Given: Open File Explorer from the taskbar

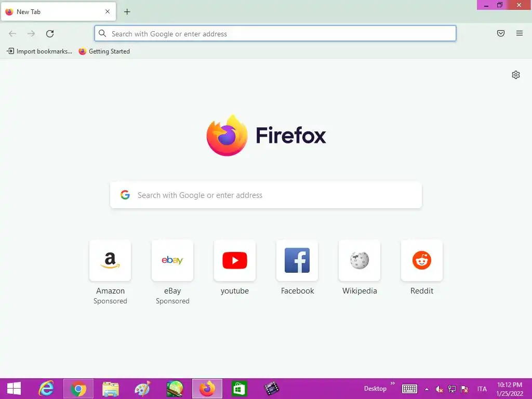Looking at the screenshot, I should pos(111,389).
